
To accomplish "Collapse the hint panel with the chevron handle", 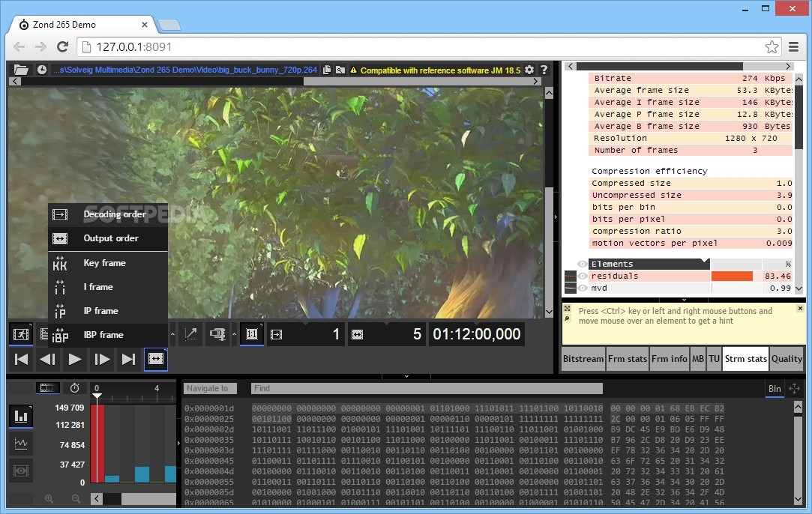I will (x=684, y=300).
